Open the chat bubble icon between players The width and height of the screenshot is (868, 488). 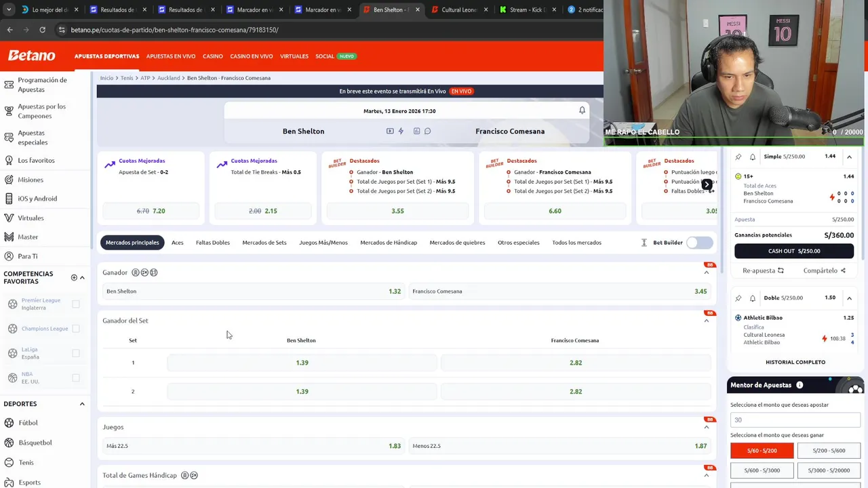[x=427, y=131]
